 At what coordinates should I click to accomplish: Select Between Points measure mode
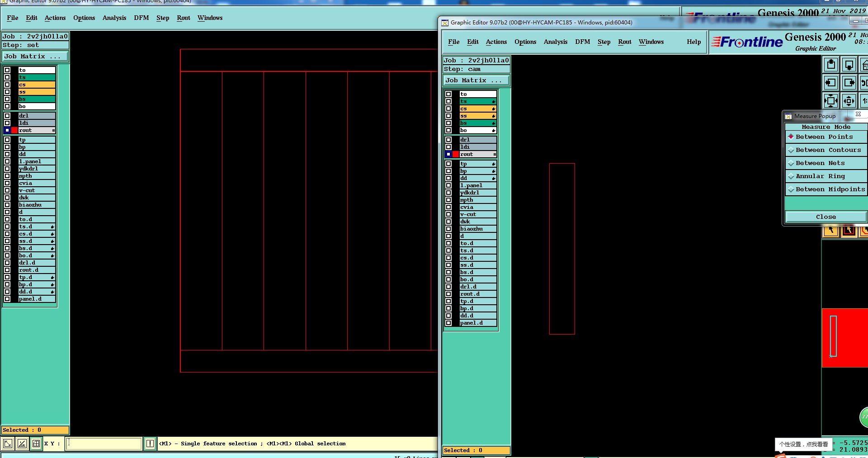[x=826, y=137]
